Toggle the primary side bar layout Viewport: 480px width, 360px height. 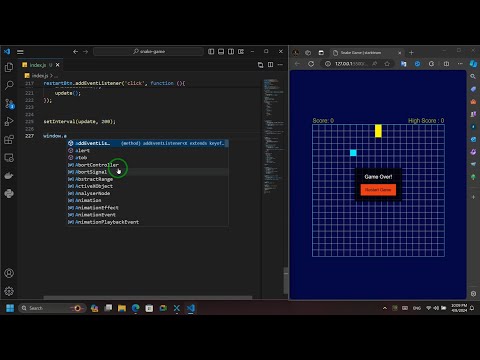[x=211, y=52]
